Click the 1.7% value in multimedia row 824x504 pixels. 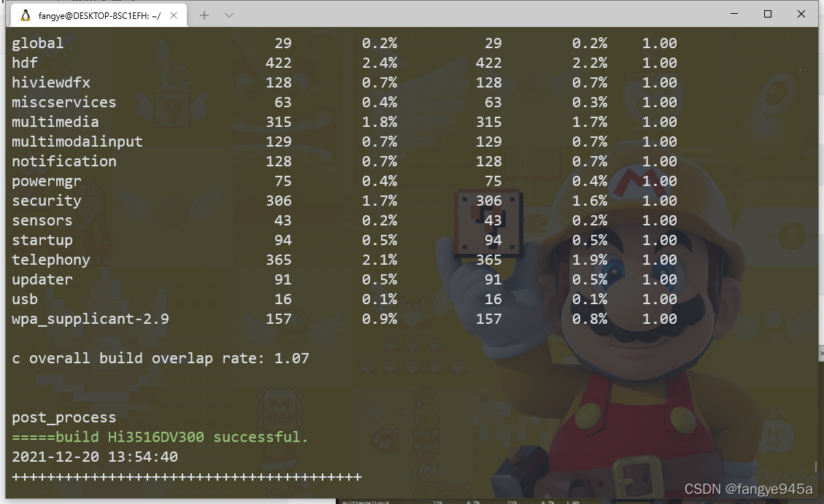click(590, 122)
